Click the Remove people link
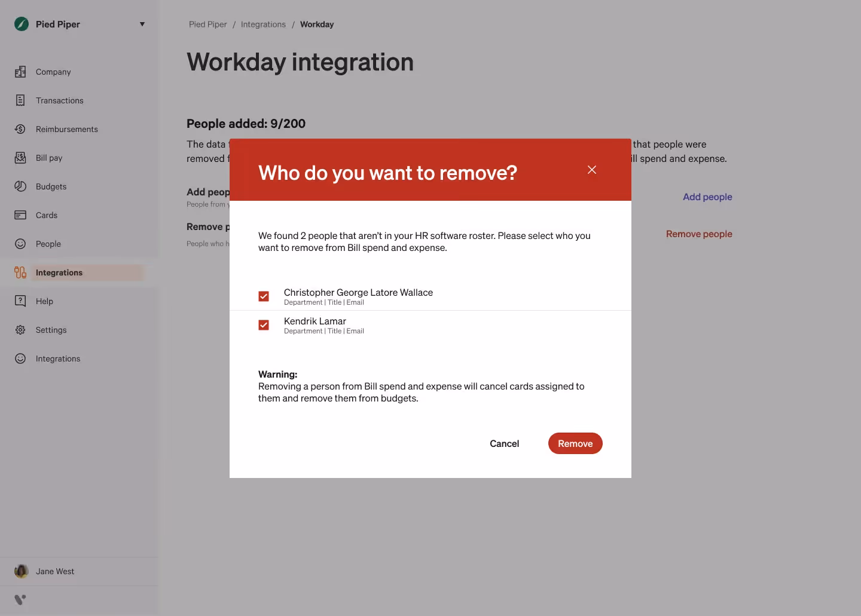The width and height of the screenshot is (861, 616). coord(699,234)
